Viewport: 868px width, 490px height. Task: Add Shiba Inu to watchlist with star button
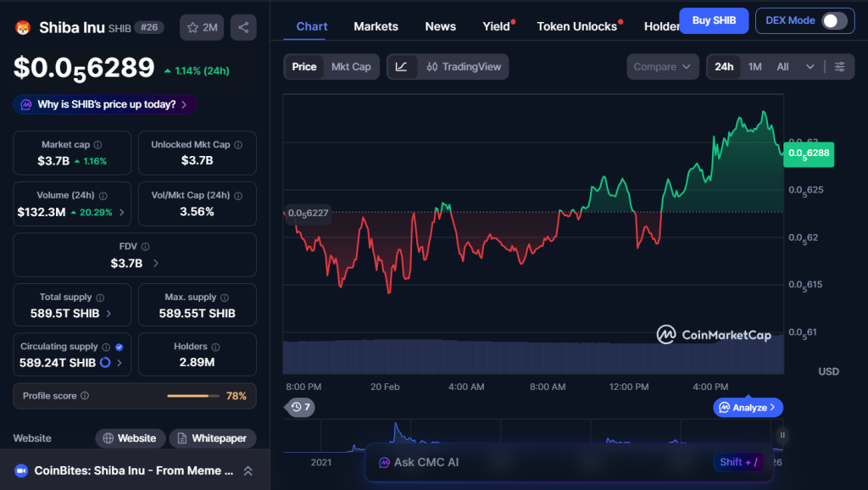point(201,28)
